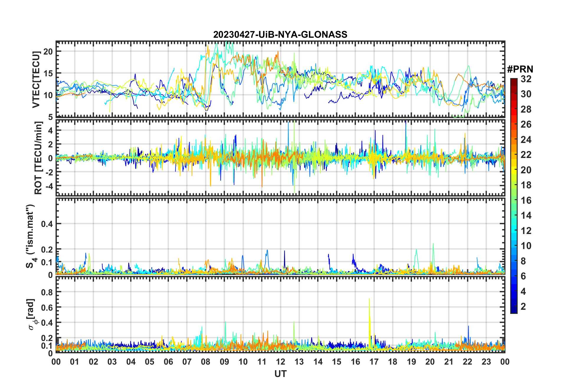Screen dimensions: 561x392
Task: Click the plot title 20230427-UiB-NYA-GLONASS
Action: (280, 34)
